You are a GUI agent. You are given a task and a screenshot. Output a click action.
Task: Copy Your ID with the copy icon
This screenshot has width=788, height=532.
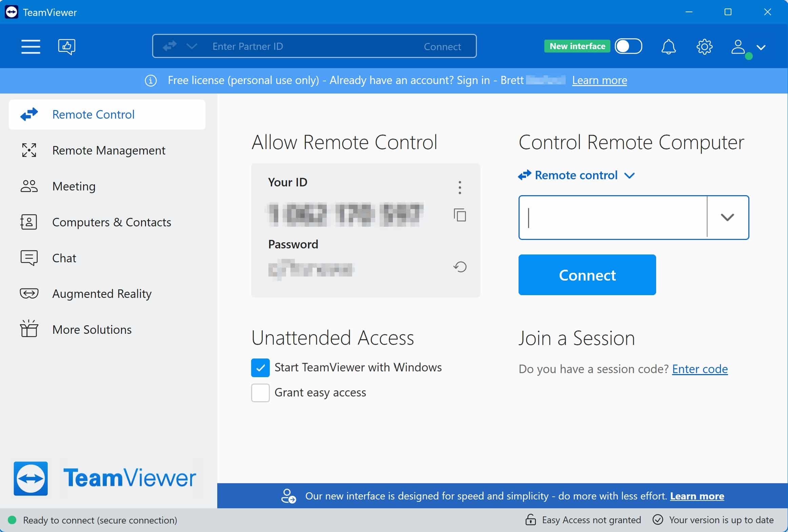(460, 215)
